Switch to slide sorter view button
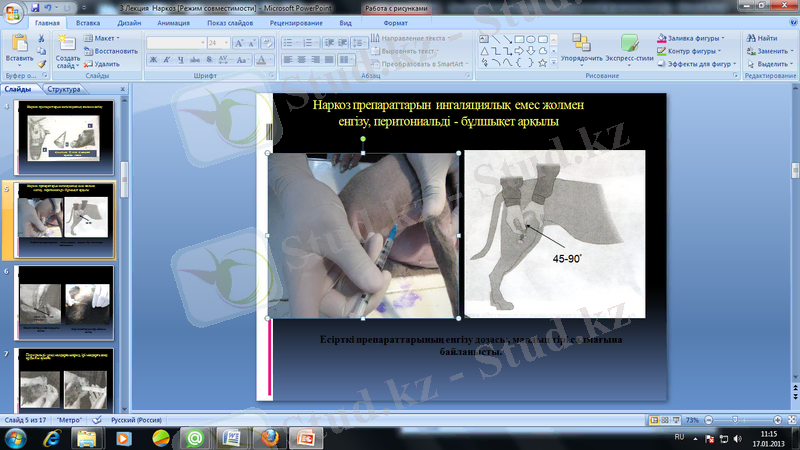 pyautogui.click(x=664, y=420)
